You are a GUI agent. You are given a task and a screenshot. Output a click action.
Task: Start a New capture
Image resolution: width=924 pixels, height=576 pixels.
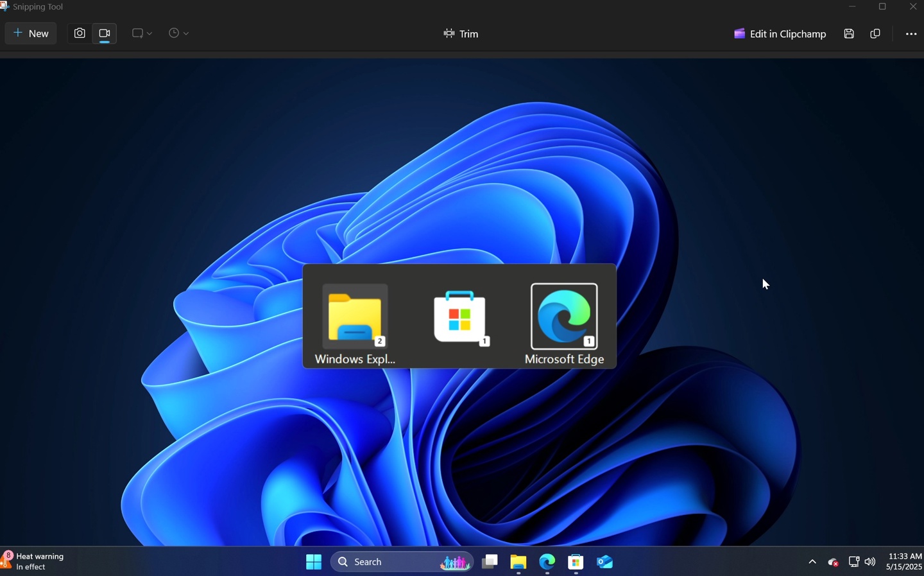pos(30,33)
